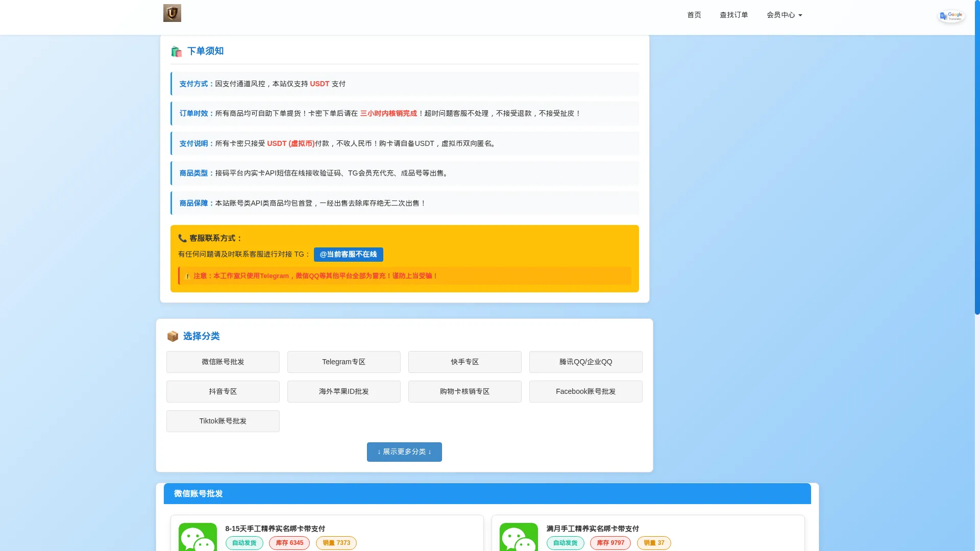This screenshot has width=980, height=551.
Task: Open the Google Translate widget
Action: click(951, 16)
